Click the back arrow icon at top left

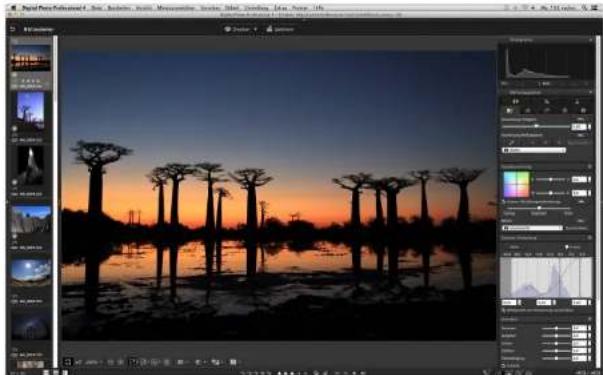(x=13, y=29)
